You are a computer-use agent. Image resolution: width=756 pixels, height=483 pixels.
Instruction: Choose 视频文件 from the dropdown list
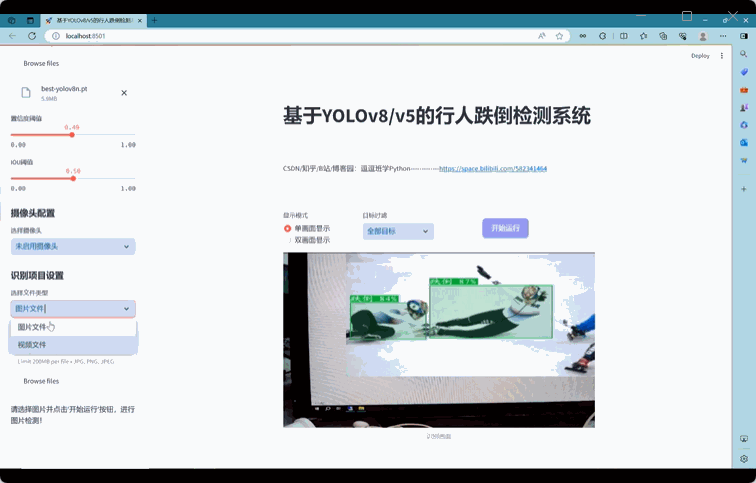pos(73,345)
